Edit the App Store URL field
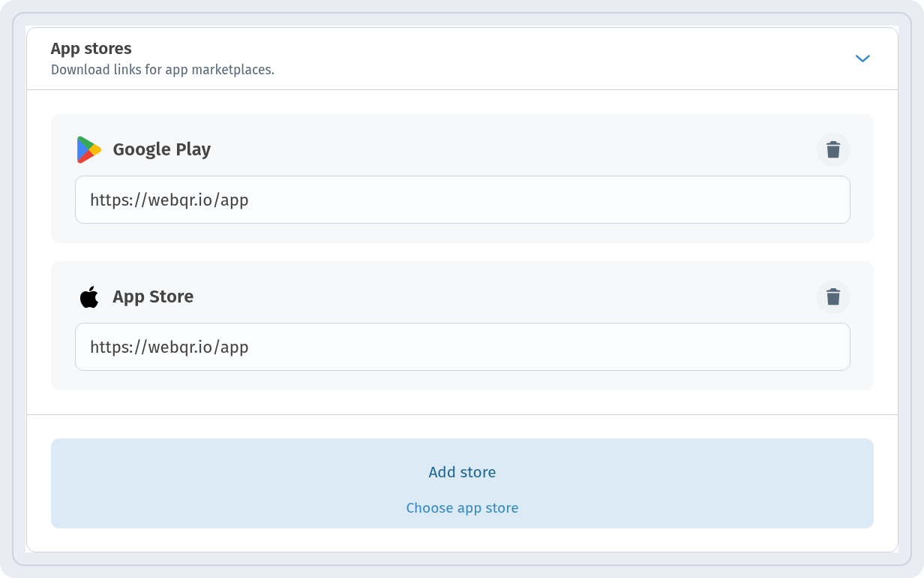 click(x=462, y=347)
